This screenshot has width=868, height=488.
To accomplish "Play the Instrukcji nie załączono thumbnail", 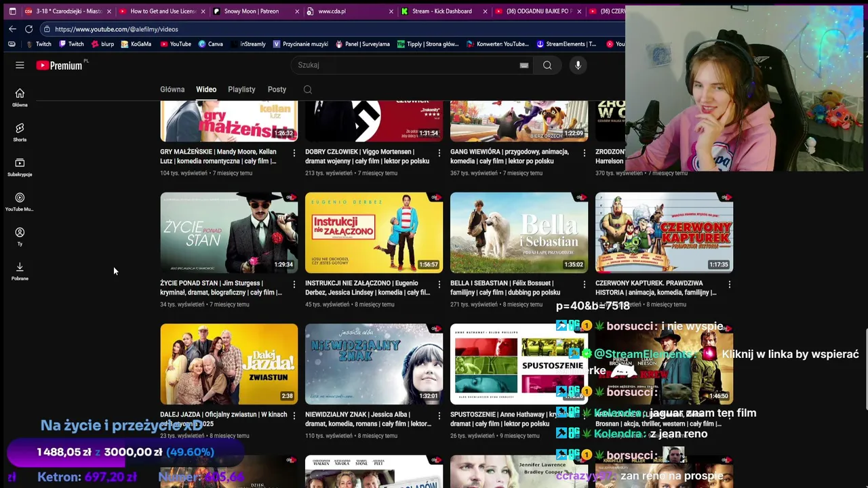I will 374,232.
